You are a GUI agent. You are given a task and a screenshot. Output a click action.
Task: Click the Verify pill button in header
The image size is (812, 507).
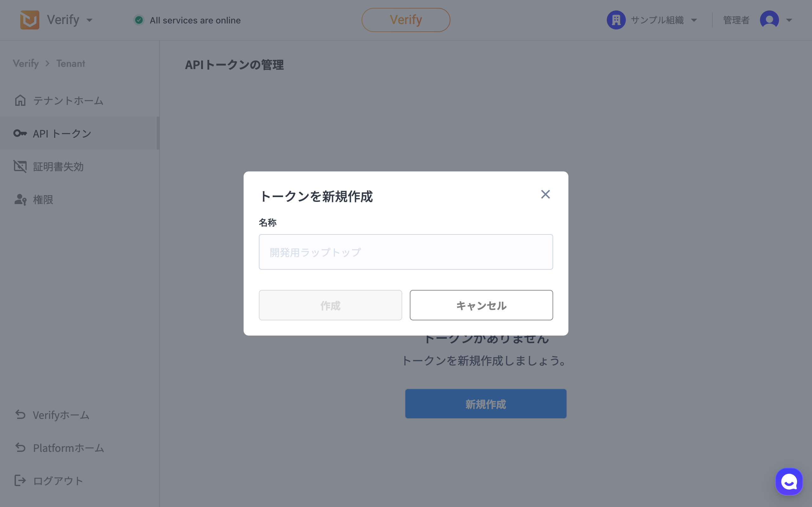406,20
